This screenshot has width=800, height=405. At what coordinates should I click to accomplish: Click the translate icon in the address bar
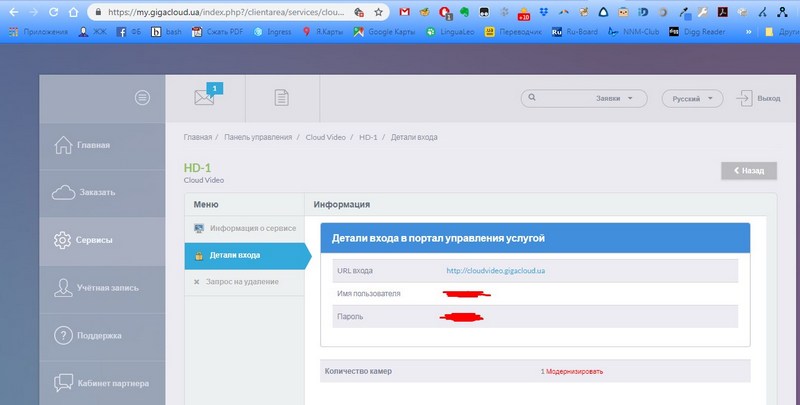point(359,12)
